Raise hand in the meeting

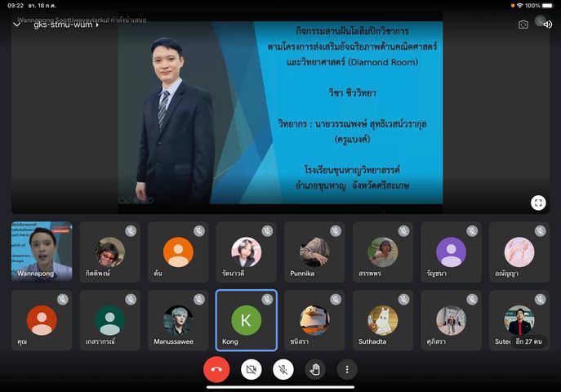pyautogui.click(x=315, y=369)
